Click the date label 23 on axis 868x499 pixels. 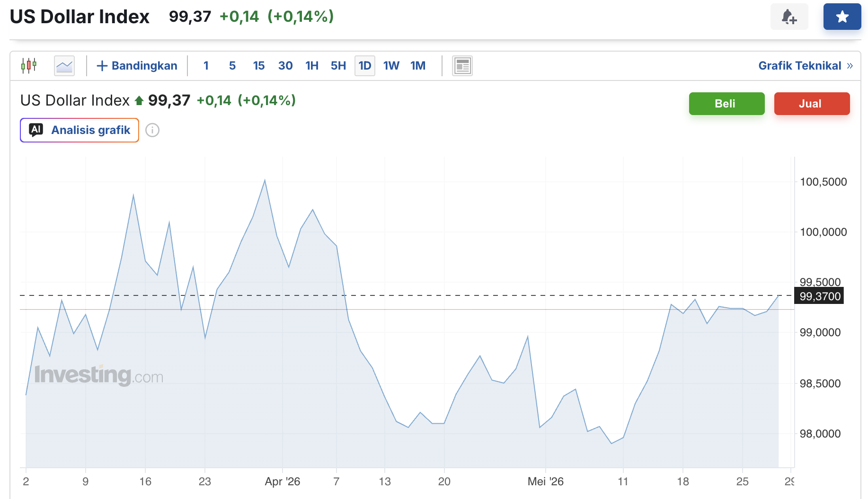[x=205, y=481]
